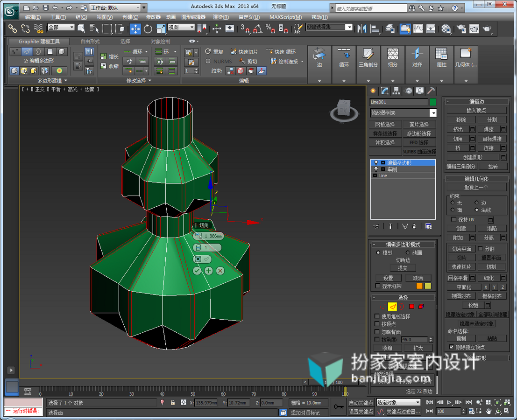517x420 pixels.
Task: Open the Hierarchy command panel tab
Action: pyautogui.click(x=396, y=91)
